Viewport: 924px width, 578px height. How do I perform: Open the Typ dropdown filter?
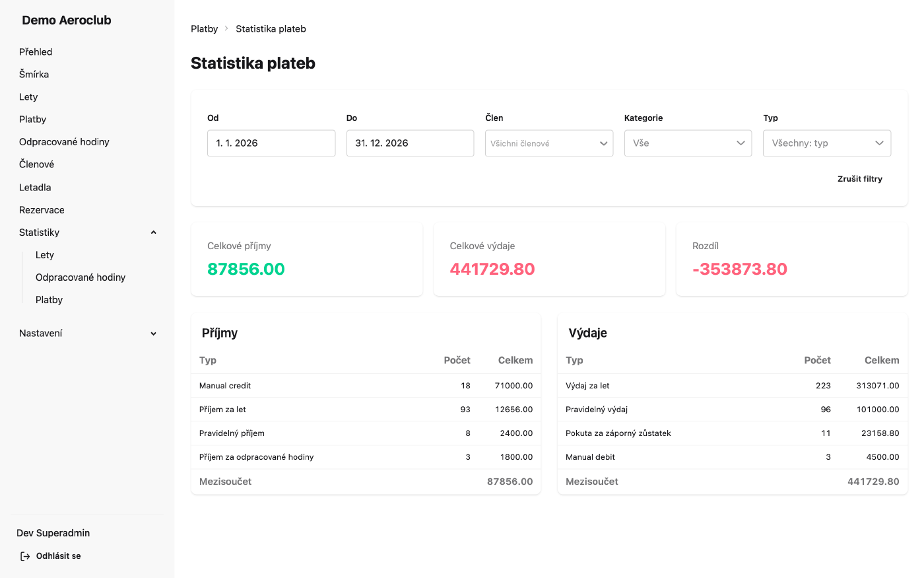click(827, 143)
